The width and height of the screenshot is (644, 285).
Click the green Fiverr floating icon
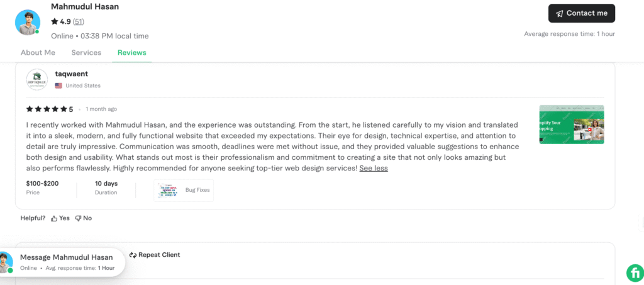point(635,272)
